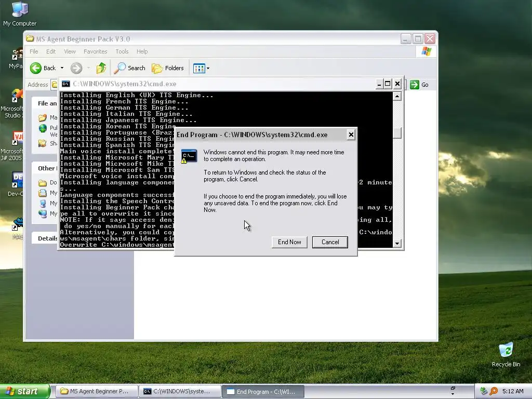The width and height of the screenshot is (532, 399).
Task: Click the Forward arrow icon in the Explorer toolbar
Action: pyautogui.click(x=76, y=68)
